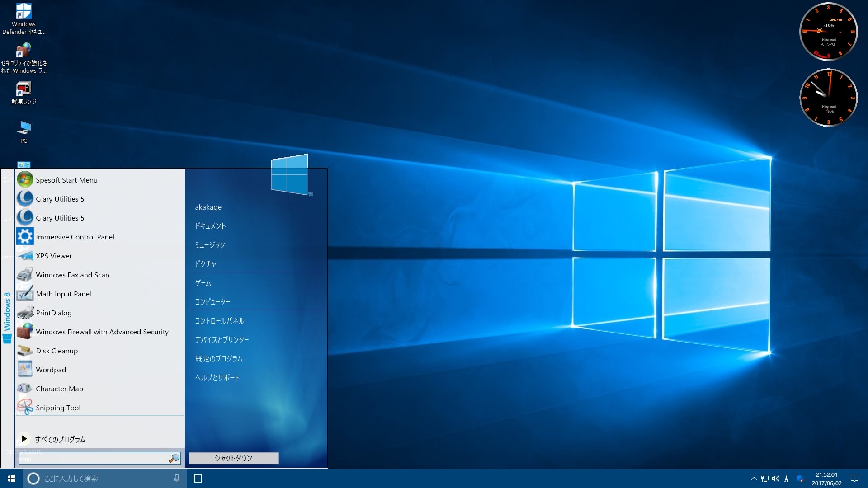Open the Math Input Panel icon
The height and width of the screenshot is (488, 868).
coord(25,294)
